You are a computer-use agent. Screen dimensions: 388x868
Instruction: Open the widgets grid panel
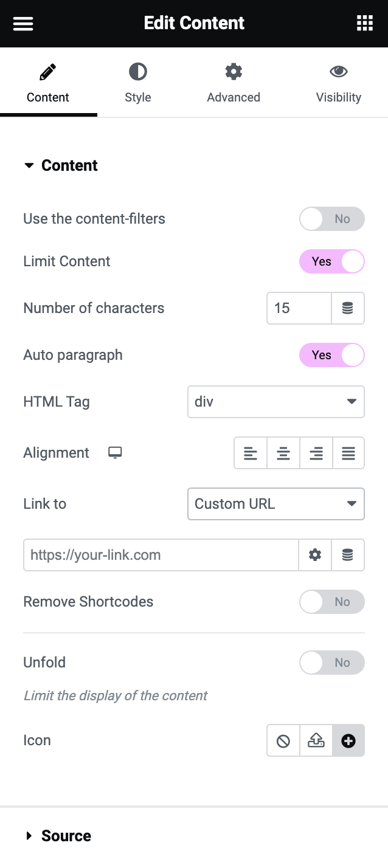(364, 24)
